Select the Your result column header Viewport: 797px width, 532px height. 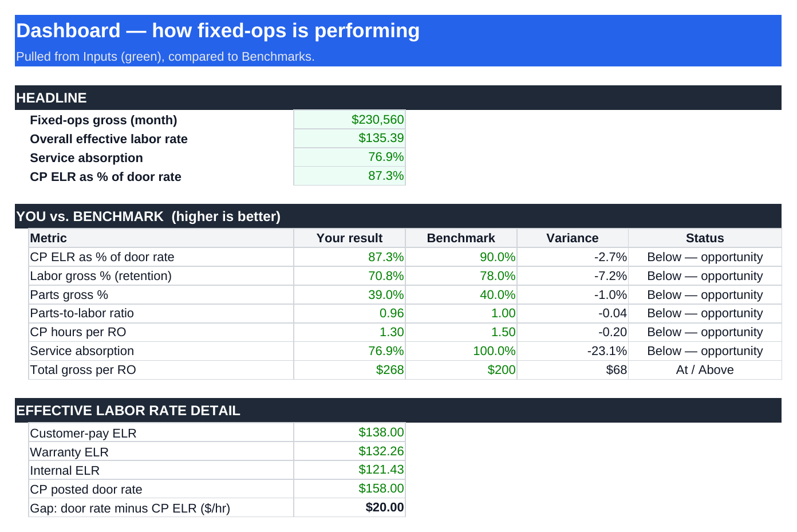point(349,238)
